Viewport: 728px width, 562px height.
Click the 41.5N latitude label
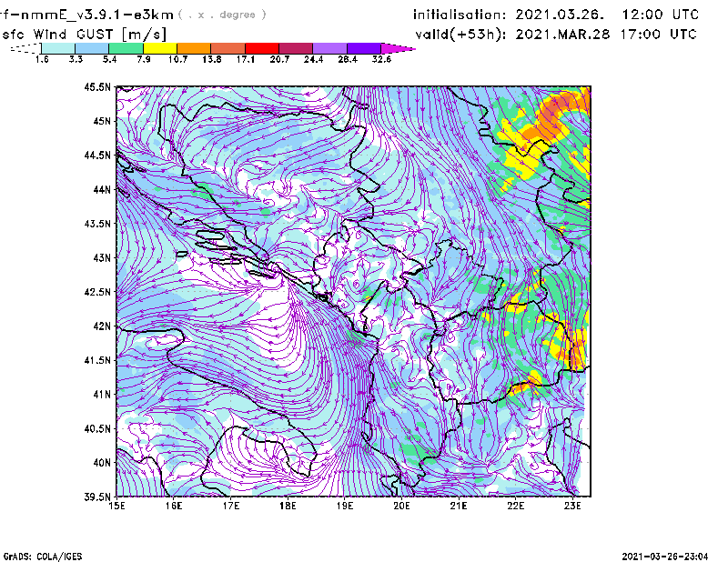[97, 360]
